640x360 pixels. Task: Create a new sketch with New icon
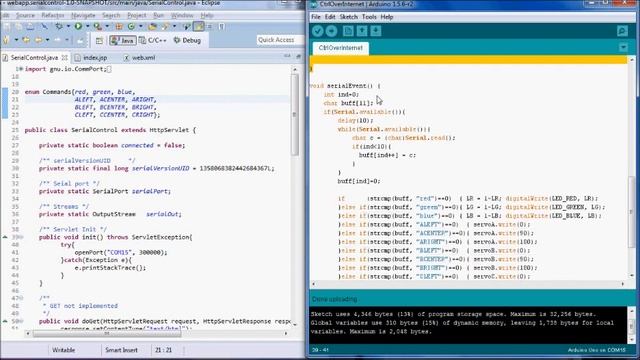coord(348,31)
